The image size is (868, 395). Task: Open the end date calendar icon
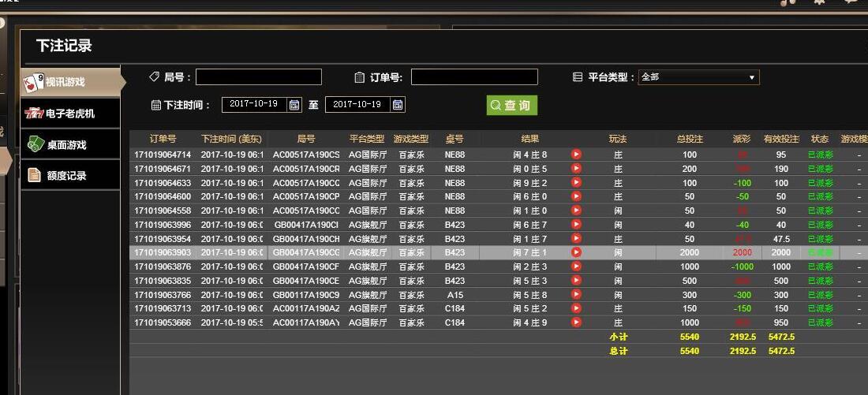pos(398,105)
